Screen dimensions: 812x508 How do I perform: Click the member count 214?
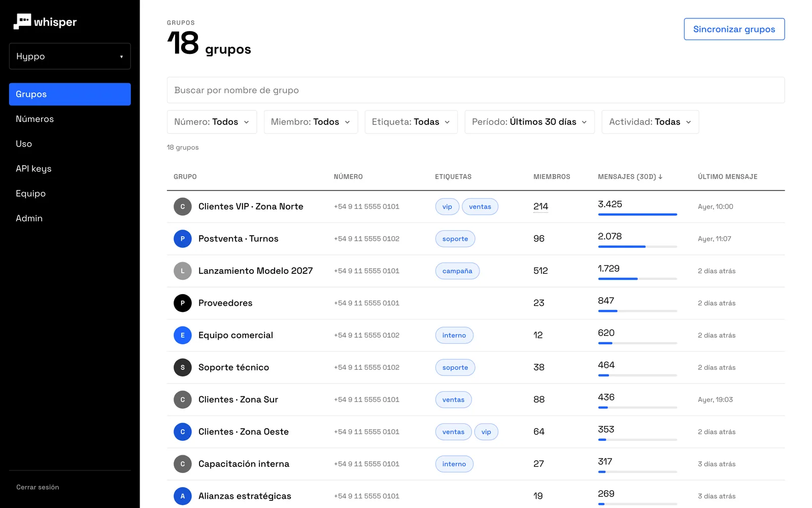(540, 207)
